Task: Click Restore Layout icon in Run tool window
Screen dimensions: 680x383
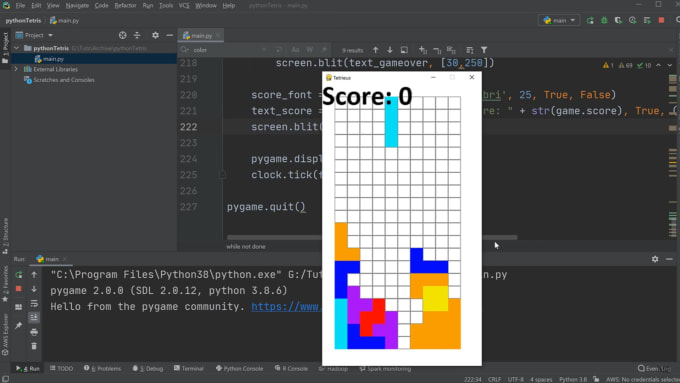Action: 19,307
